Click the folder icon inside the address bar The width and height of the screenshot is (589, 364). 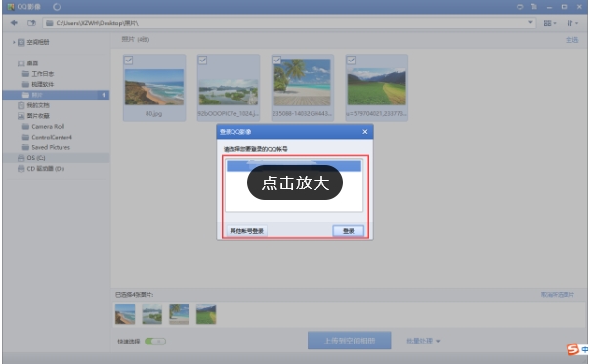pyautogui.click(x=49, y=23)
